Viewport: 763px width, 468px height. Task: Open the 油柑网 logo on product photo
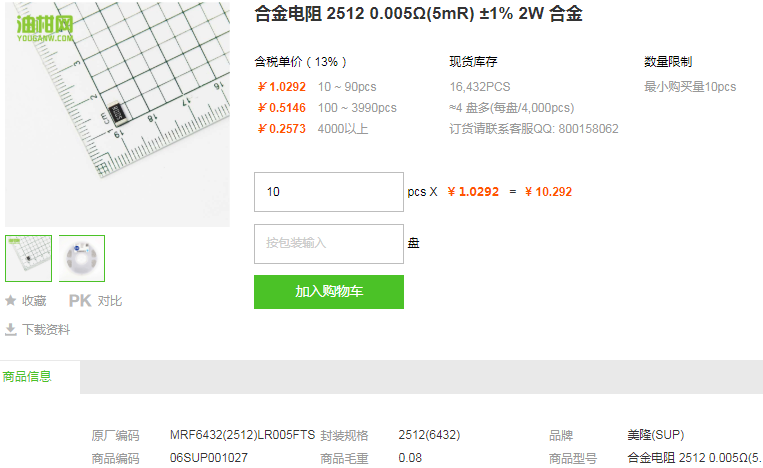click(x=44, y=28)
